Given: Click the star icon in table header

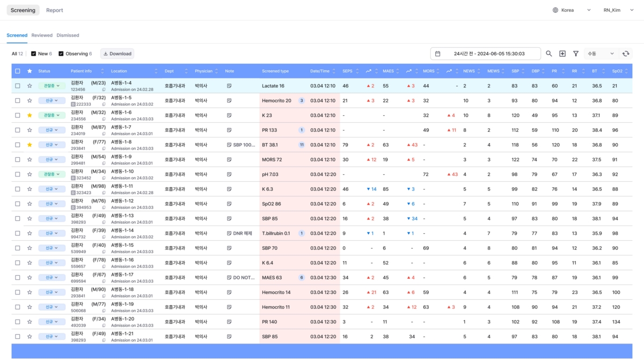Looking at the screenshot, I should point(30,71).
